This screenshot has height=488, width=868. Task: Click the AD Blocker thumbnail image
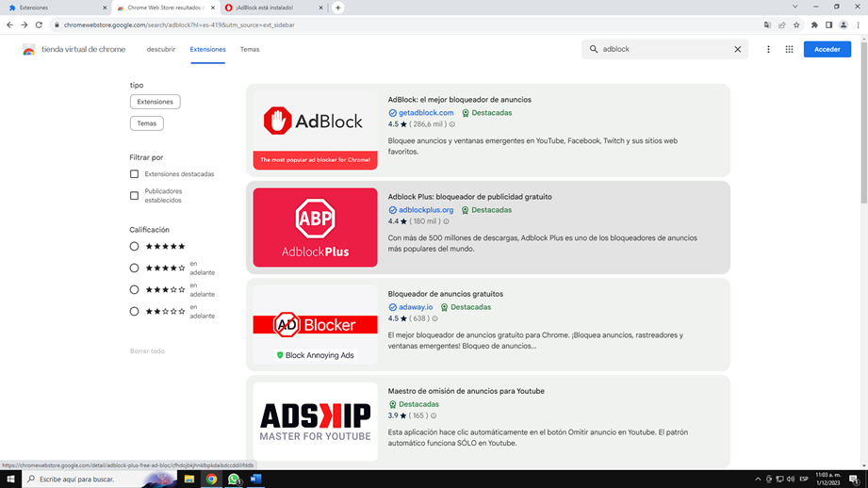tap(315, 324)
